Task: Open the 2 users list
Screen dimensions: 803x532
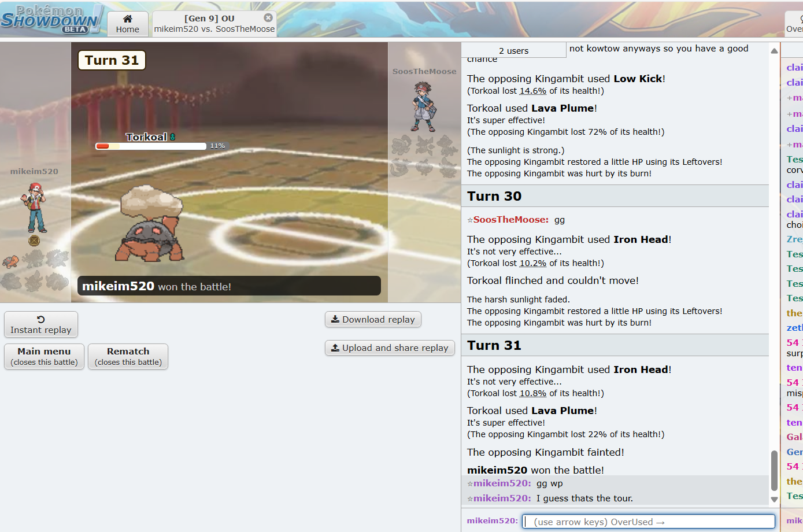Action: [514, 50]
